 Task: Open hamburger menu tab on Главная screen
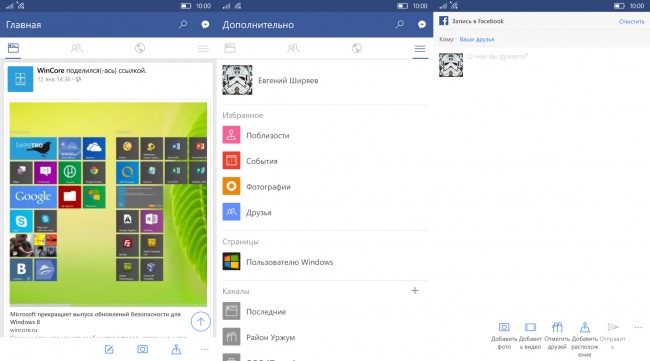[x=203, y=49]
